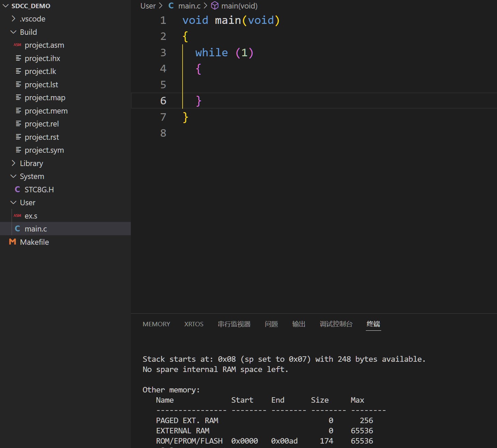Open the 问题 panel tab
497x448 pixels.
pos(271,324)
